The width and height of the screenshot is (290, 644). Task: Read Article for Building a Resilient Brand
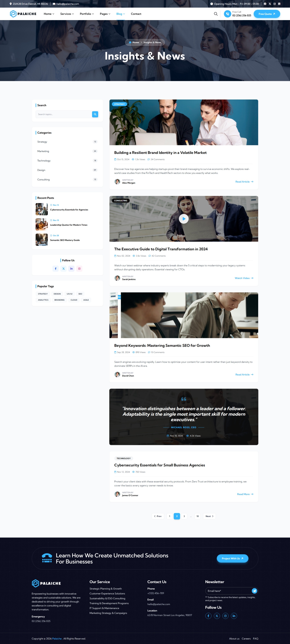[244, 182]
